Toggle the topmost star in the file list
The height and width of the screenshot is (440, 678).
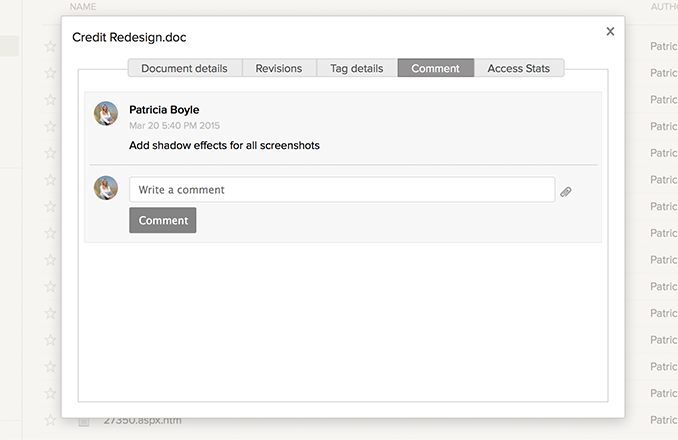coord(50,46)
